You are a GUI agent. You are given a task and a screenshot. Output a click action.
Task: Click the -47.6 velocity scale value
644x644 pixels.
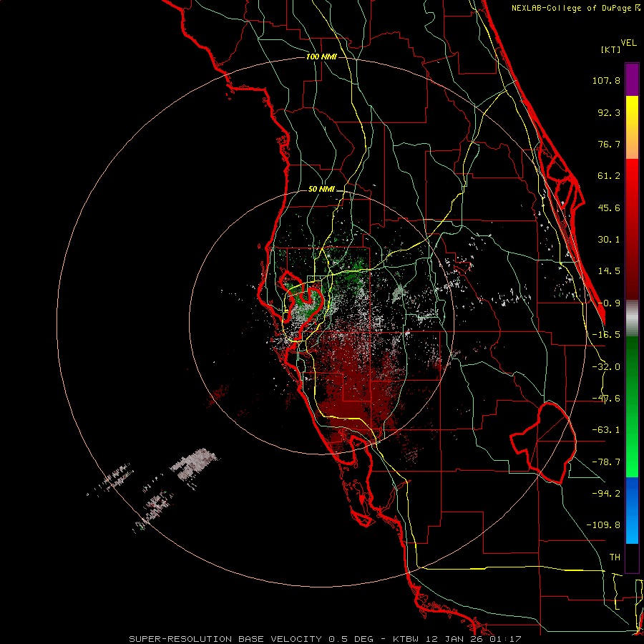606,399
